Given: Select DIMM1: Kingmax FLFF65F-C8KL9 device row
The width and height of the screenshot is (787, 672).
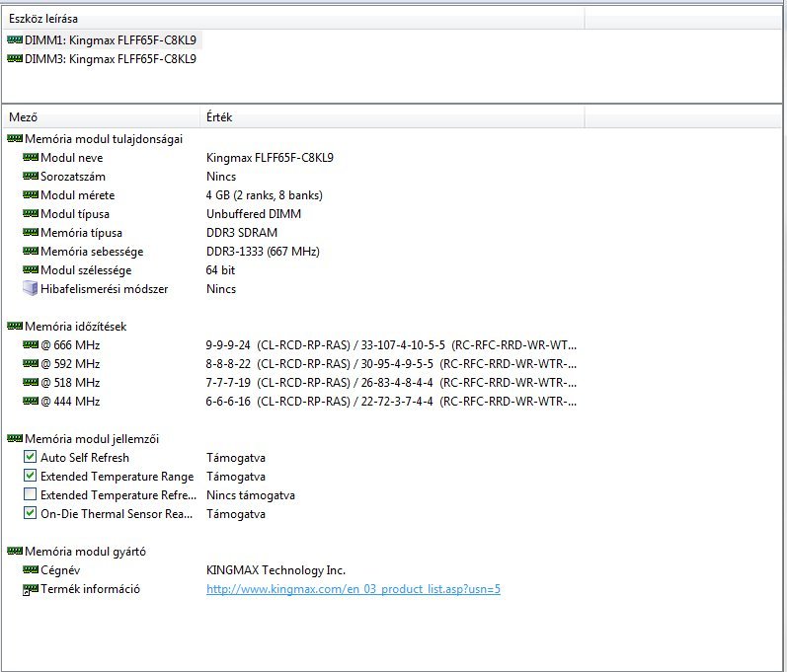Looking at the screenshot, I should pos(103,40).
